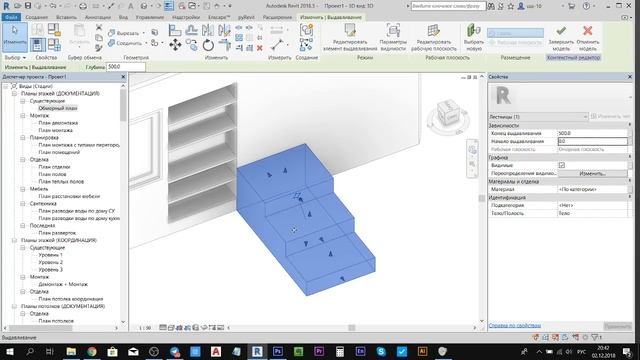Close the Project browser panel
Screen dimensions: 640x360
(123, 77)
